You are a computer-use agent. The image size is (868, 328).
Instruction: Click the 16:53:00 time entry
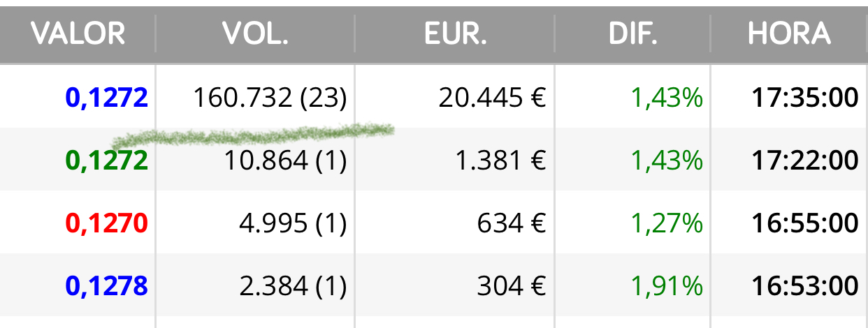click(805, 285)
